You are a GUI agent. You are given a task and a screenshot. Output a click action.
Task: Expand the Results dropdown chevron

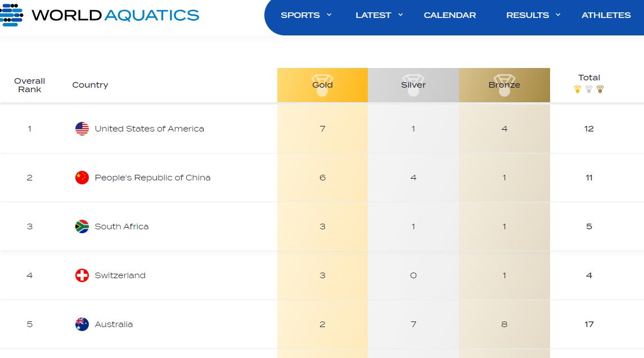[x=558, y=15]
